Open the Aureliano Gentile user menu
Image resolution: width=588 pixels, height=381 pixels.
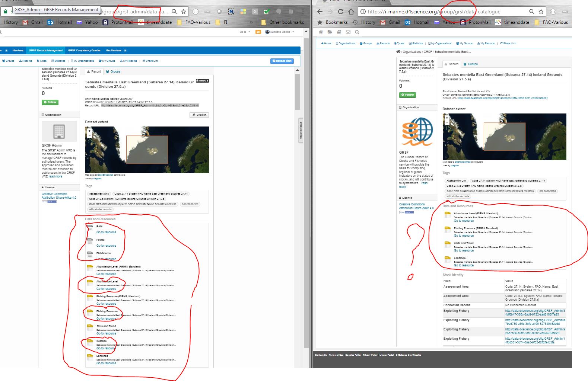(280, 32)
